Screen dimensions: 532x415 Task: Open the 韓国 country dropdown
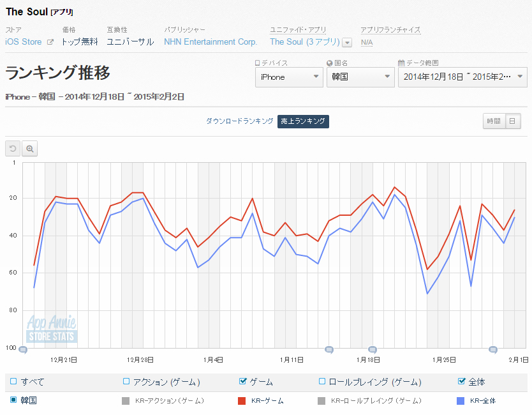(x=360, y=77)
